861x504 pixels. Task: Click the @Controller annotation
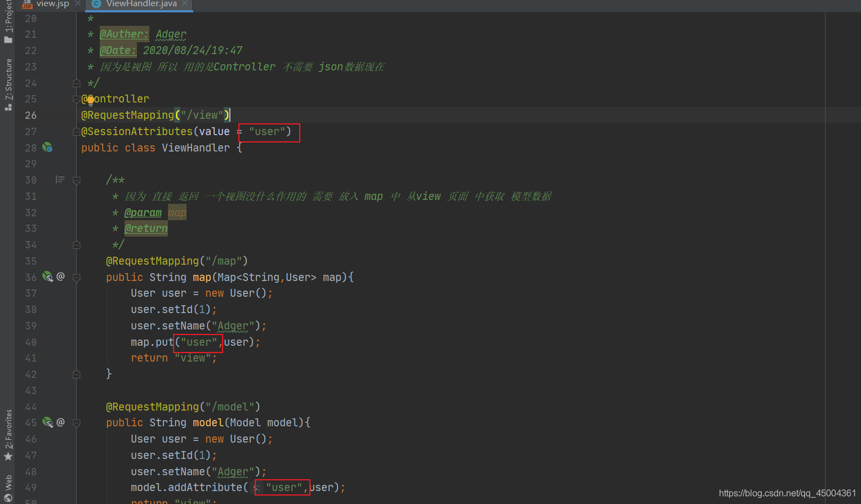point(116,99)
